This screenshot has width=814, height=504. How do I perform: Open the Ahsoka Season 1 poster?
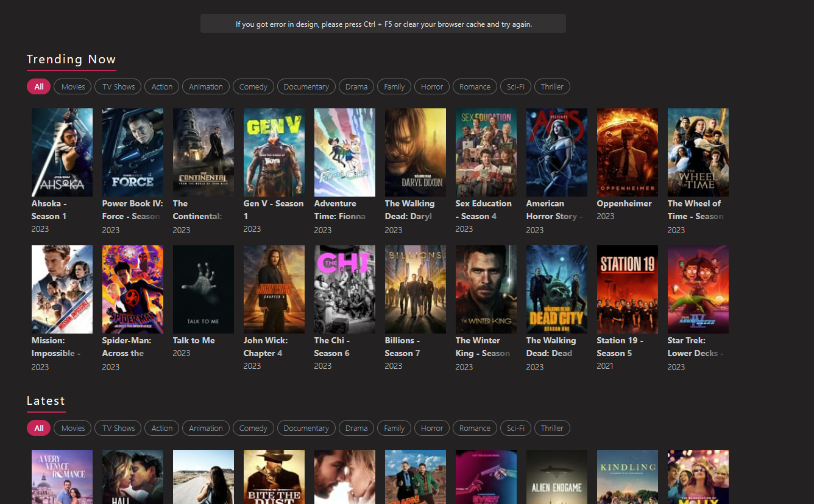point(62,152)
